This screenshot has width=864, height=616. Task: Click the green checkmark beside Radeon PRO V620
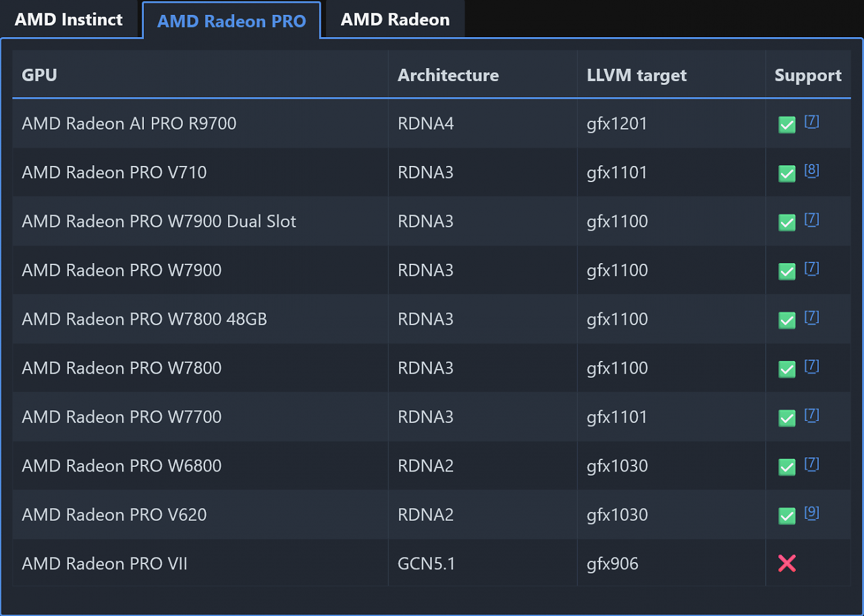pos(786,515)
